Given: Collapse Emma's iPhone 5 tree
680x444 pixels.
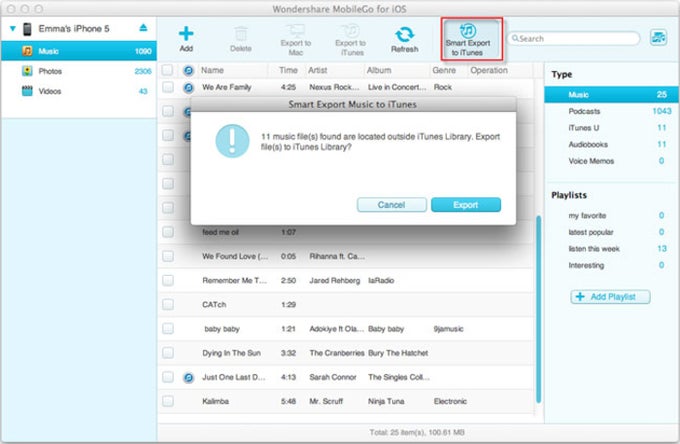Looking at the screenshot, I should [x=13, y=29].
